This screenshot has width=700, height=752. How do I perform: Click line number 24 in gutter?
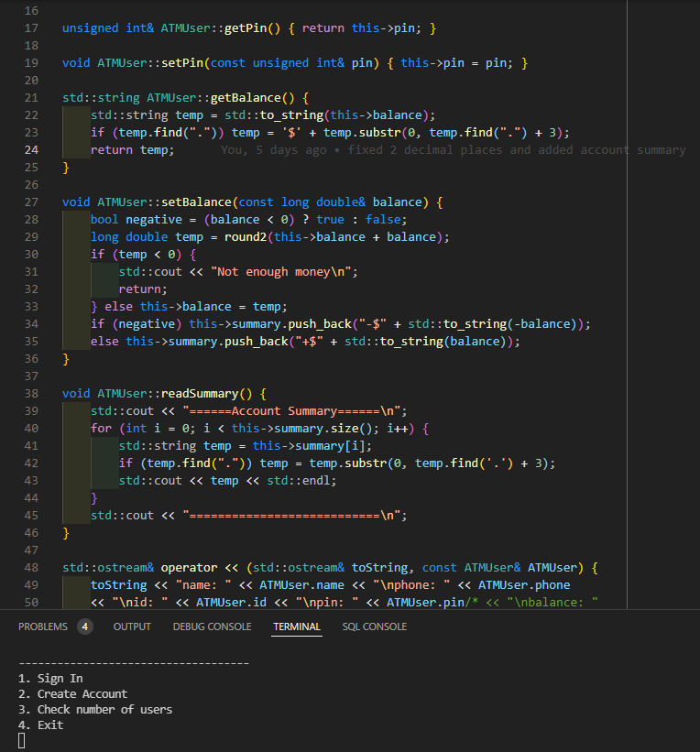pos(31,150)
